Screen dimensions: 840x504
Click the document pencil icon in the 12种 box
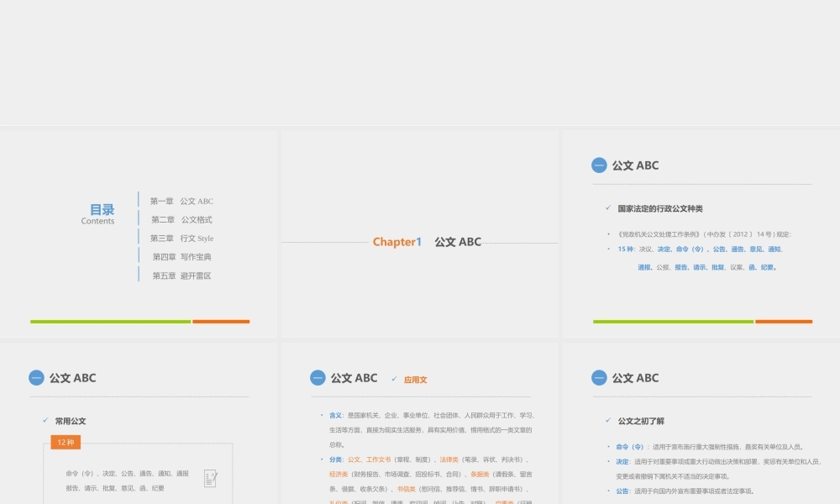pos(211,478)
